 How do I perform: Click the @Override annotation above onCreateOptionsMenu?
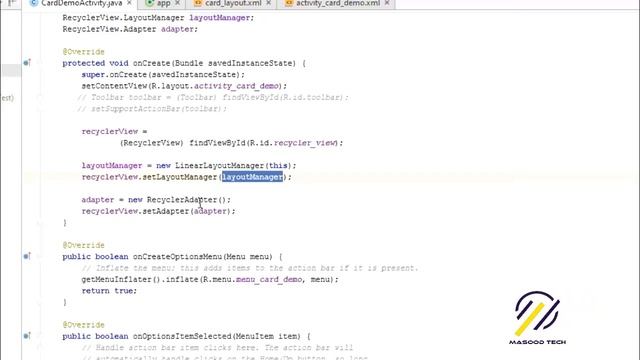coord(83,245)
